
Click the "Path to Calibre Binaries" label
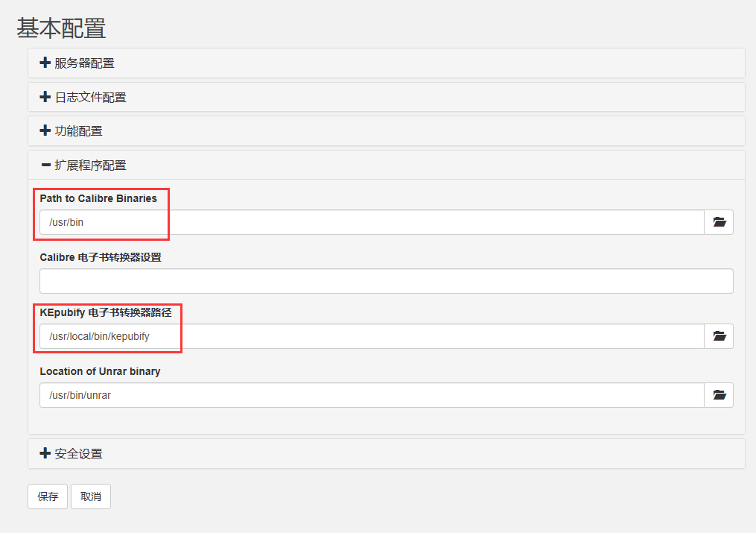tap(98, 198)
